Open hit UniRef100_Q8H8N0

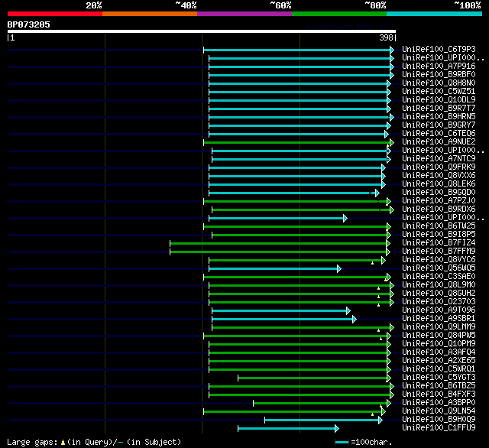click(439, 83)
